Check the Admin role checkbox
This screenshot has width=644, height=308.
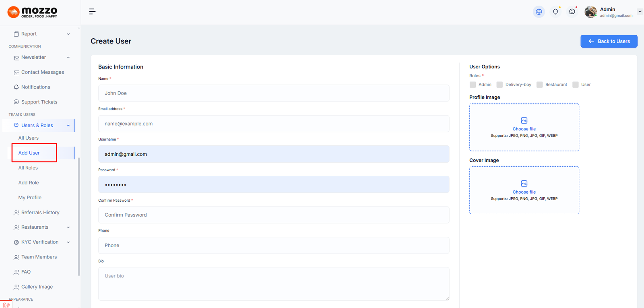[473, 85]
